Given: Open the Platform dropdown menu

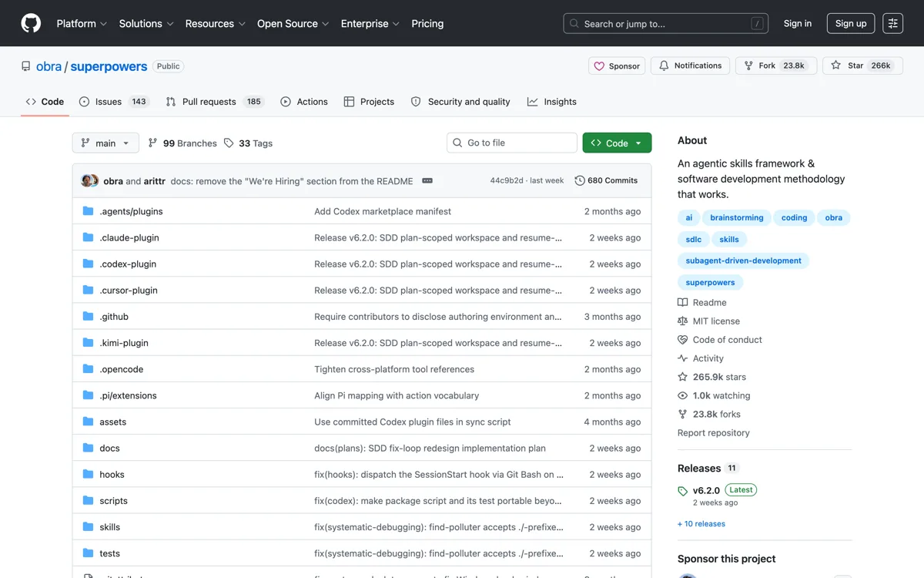Looking at the screenshot, I should (82, 24).
